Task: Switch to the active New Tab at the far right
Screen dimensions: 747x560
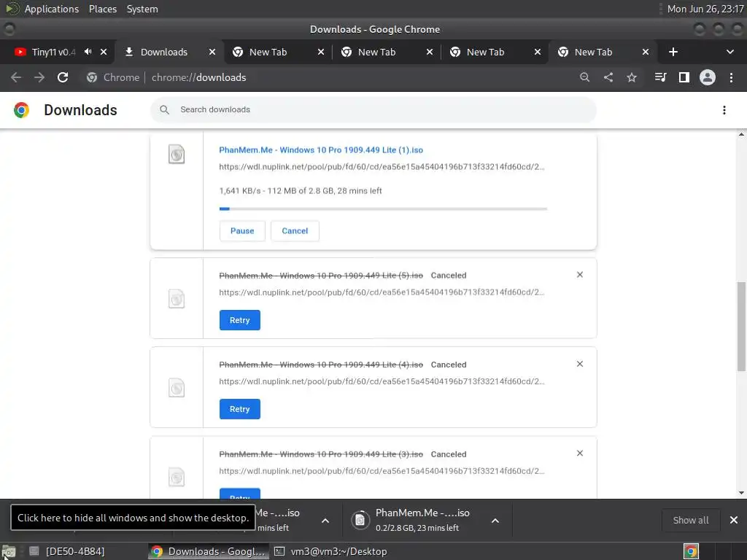Action: point(593,52)
